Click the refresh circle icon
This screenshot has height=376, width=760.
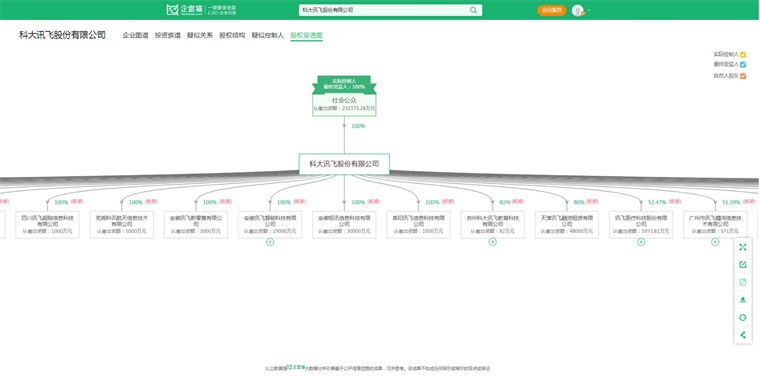tap(743, 317)
